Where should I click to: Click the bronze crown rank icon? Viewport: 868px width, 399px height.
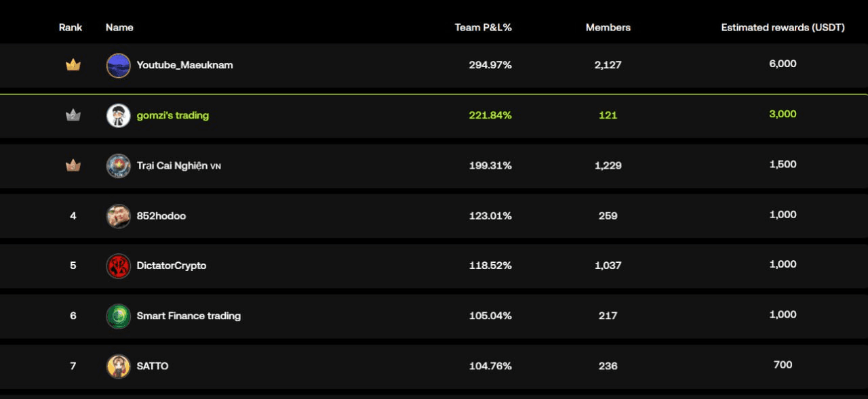click(x=73, y=165)
